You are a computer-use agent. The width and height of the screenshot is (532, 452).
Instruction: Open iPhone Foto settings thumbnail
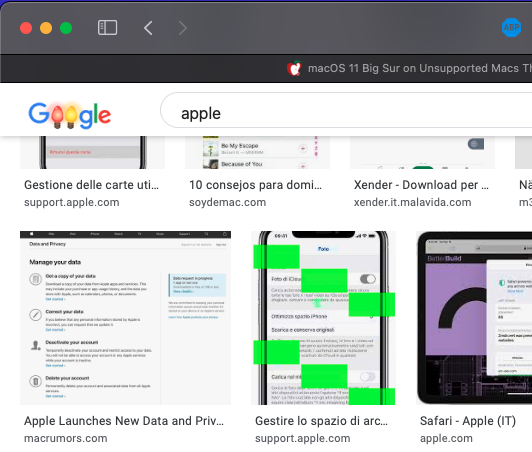tap(323, 318)
